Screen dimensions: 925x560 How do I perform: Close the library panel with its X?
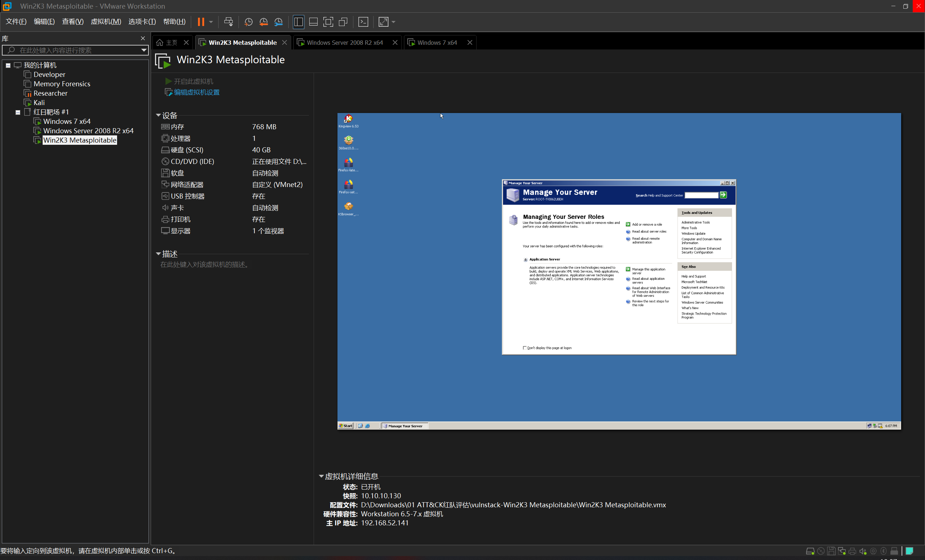pyautogui.click(x=143, y=38)
